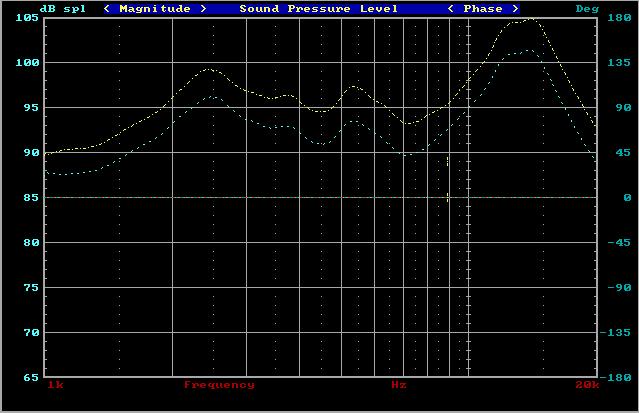Screen dimensions: 639x413
Task: Click the -180 degree axis value
Action: click(x=615, y=378)
